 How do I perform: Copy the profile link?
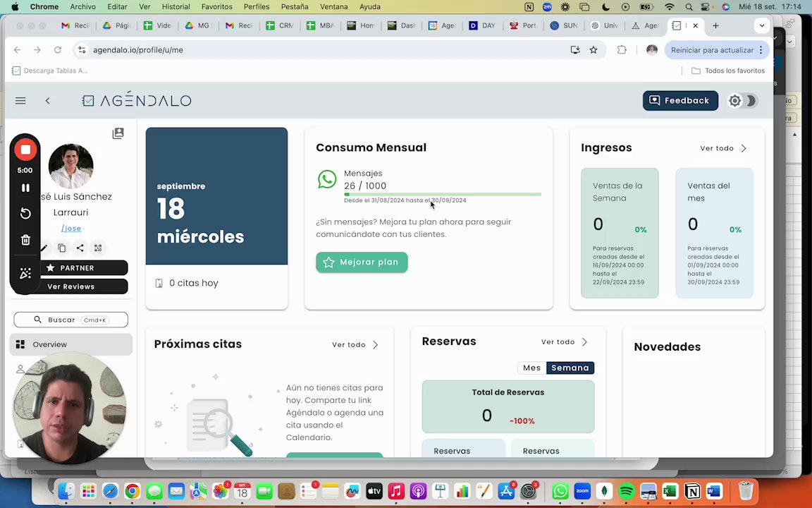61,248
